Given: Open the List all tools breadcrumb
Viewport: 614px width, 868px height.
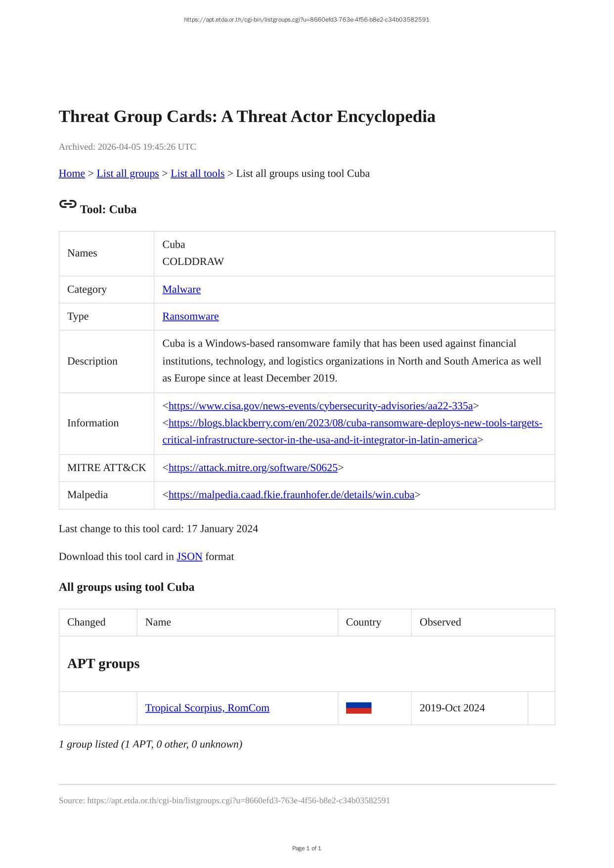Looking at the screenshot, I should tap(197, 174).
